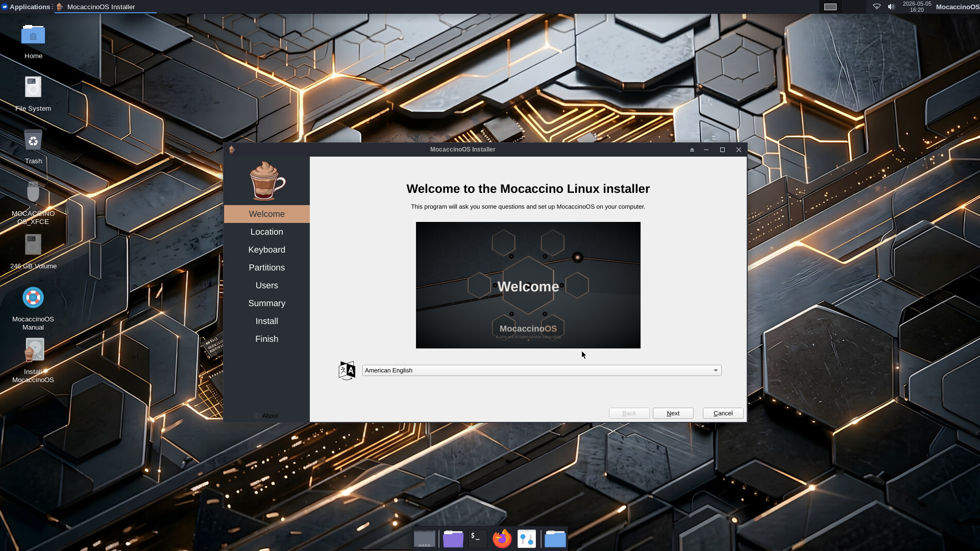Open the purple file manager dock icon

pos(453,539)
